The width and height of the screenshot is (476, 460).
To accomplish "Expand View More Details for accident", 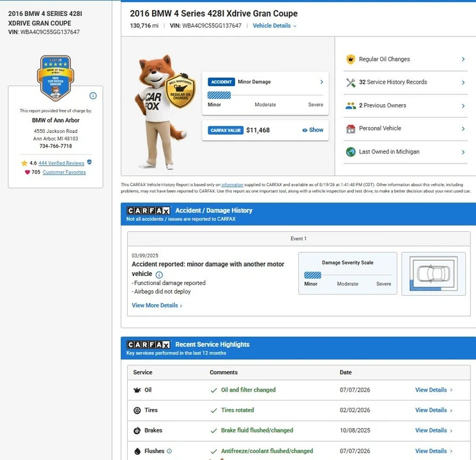I will [157, 305].
